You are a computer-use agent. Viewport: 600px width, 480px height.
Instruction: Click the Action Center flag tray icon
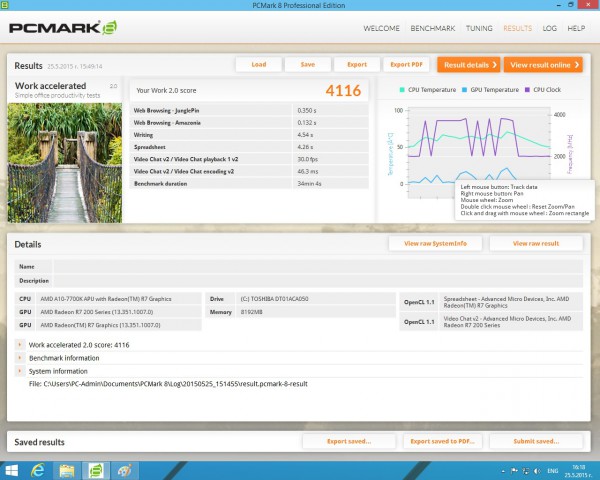point(514,471)
